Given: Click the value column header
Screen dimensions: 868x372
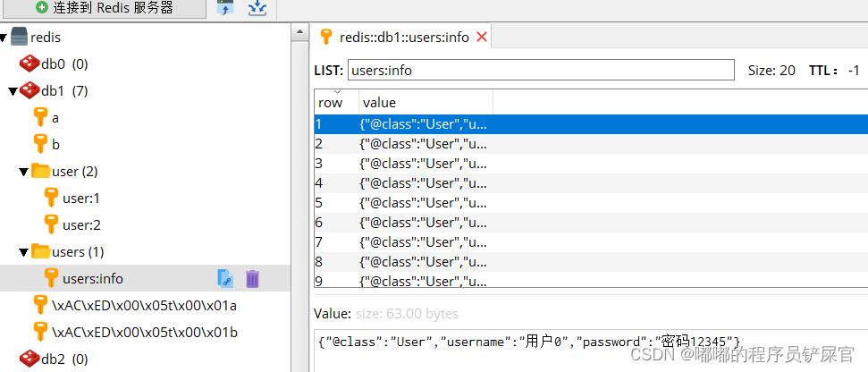Looking at the screenshot, I should point(426,103).
